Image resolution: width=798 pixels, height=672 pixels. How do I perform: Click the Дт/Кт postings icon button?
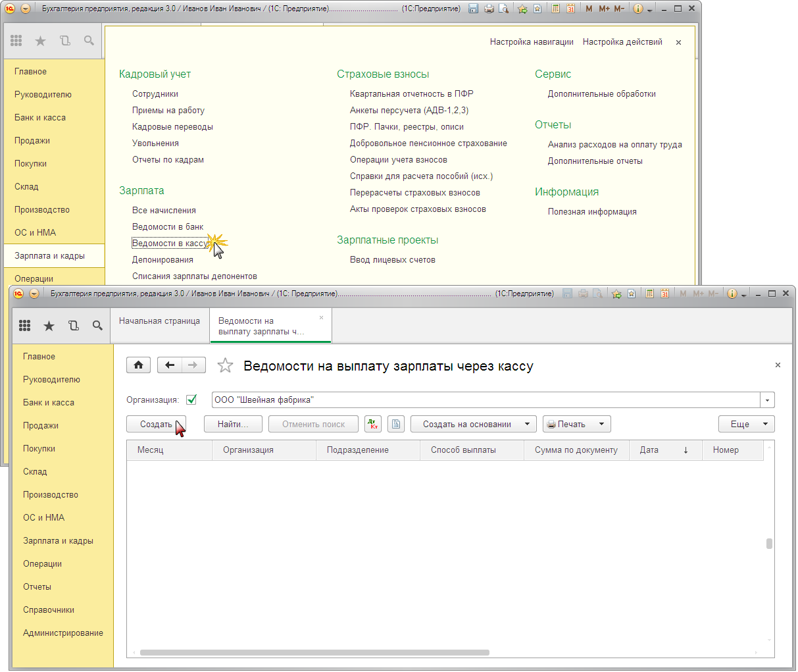point(373,425)
